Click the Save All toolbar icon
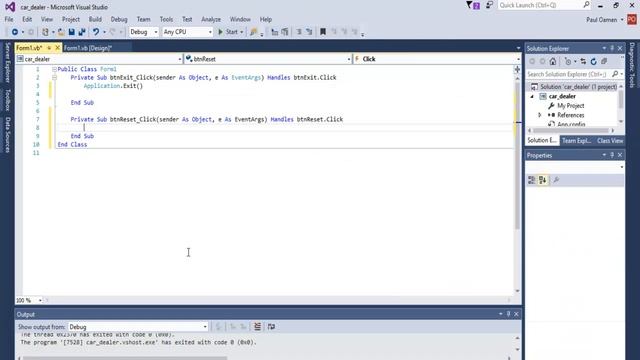The image size is (640, 360). 82,32
